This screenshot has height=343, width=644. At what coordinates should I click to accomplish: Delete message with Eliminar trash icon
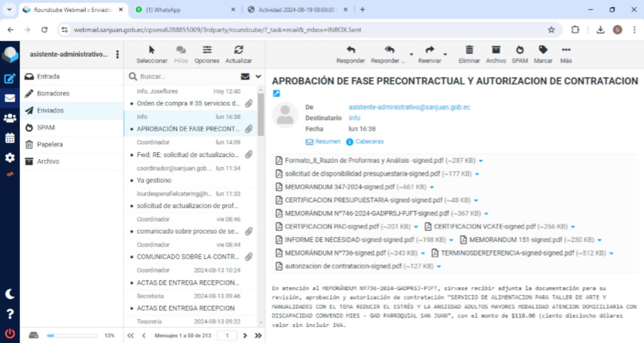click(x=469, y=50)
